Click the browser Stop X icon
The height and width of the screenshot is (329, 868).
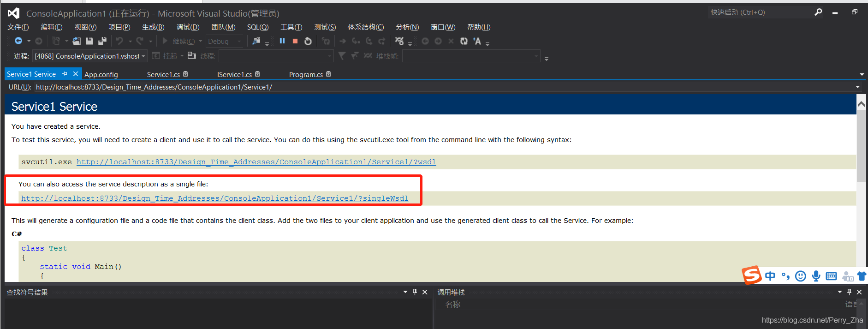tap(451, 41)
